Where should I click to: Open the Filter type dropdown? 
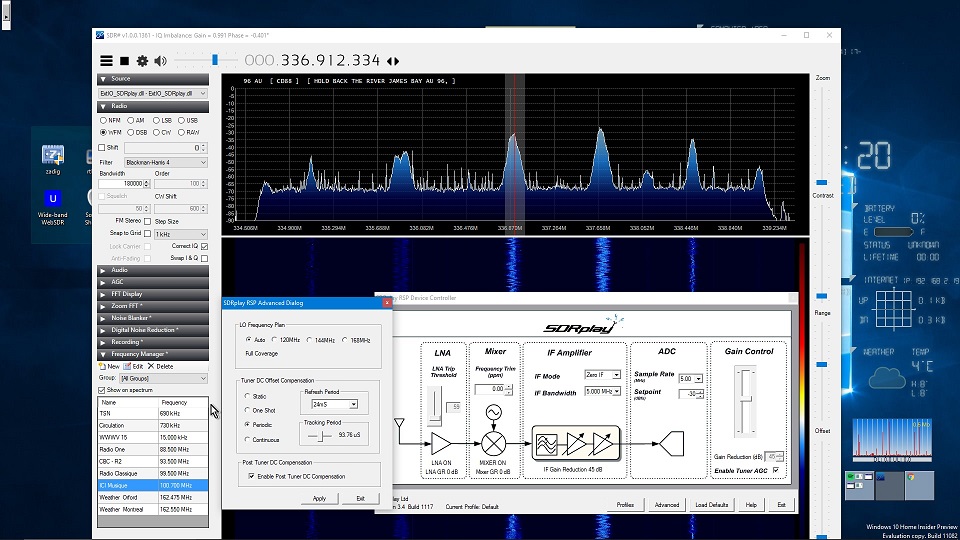[x=165, y=162]
